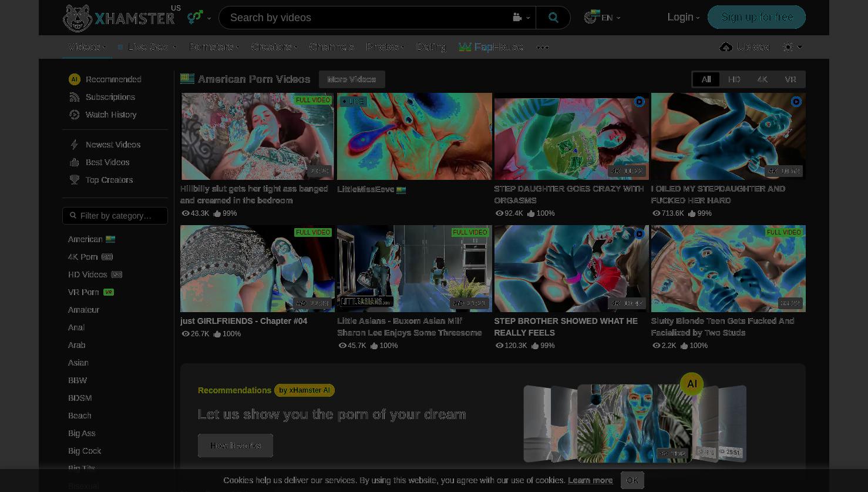Open the cookie Learn more link
Viewport: 868px width, 492px height.
pyautogui.click(x=590, y=480)
